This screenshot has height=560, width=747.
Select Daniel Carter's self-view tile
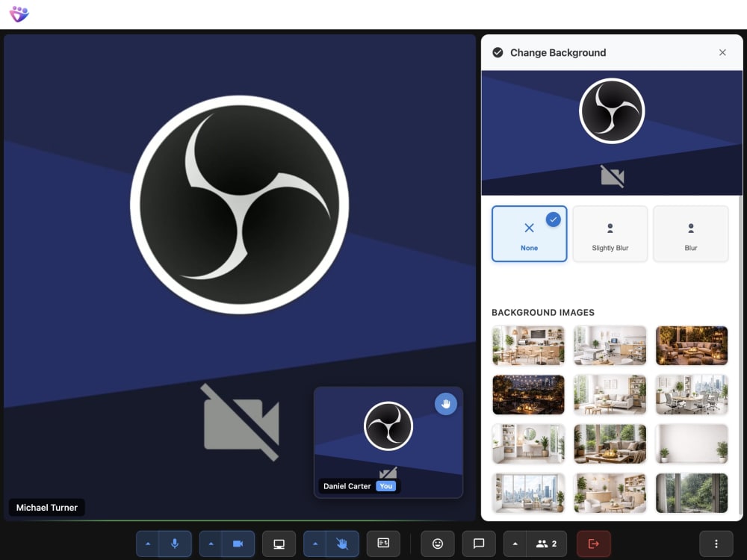click(x=388, y=442)
